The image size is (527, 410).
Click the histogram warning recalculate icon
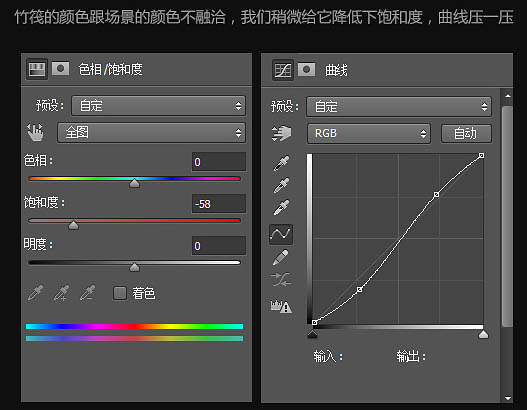[x=281, y=306]
